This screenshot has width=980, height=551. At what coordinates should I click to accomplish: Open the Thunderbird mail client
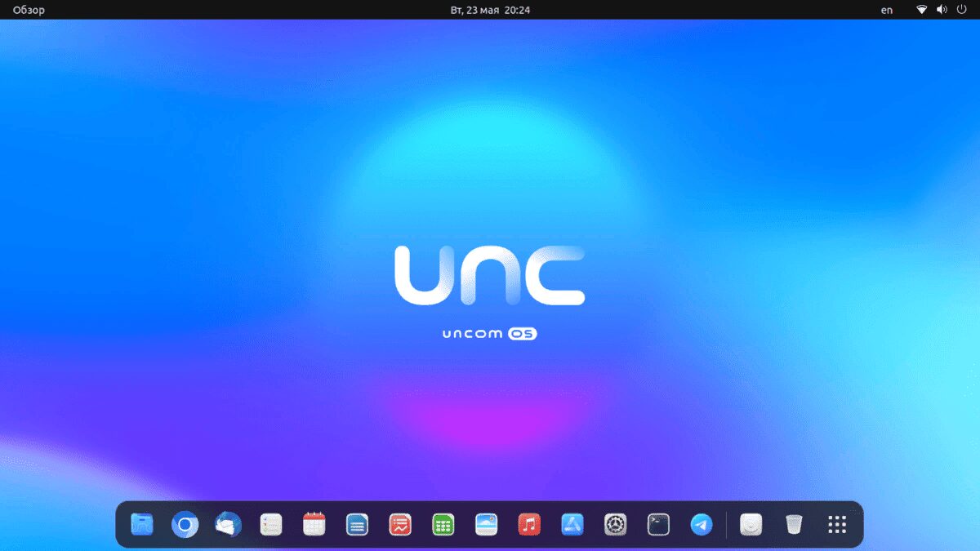coord(227,525)
